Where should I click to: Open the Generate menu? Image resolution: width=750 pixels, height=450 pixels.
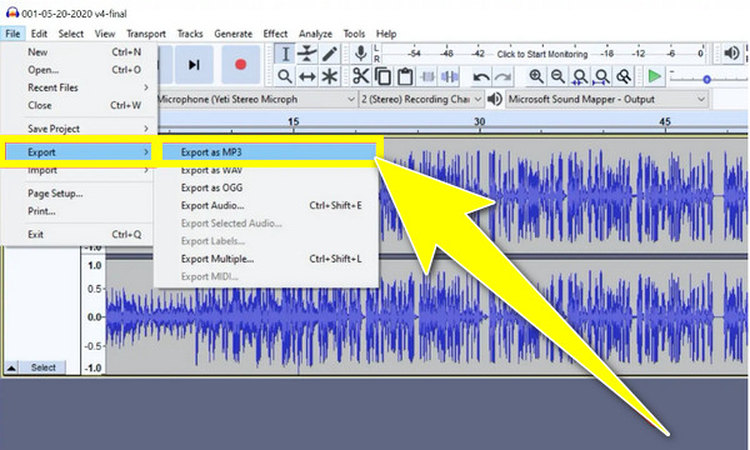(x=233, y=33)
